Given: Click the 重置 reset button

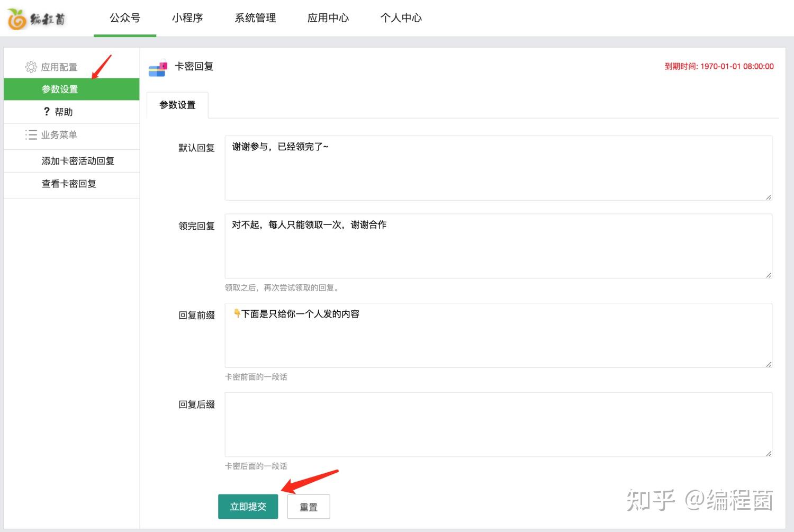Looking at the screenshot, I should [309, 507].
